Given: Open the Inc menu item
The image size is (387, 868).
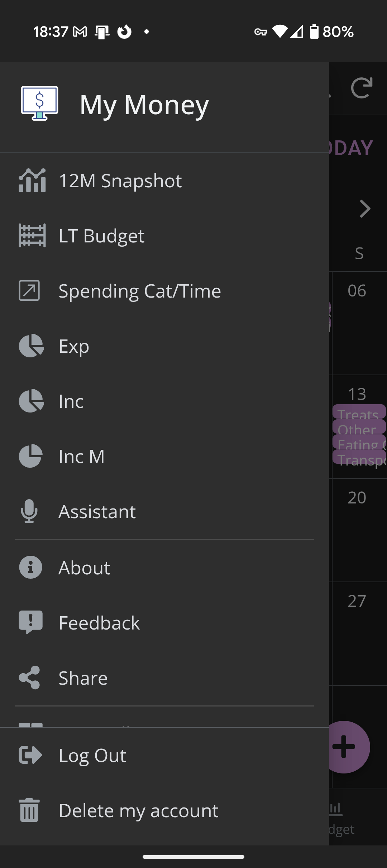Looking at the screenshot, I should coord(71,401).
